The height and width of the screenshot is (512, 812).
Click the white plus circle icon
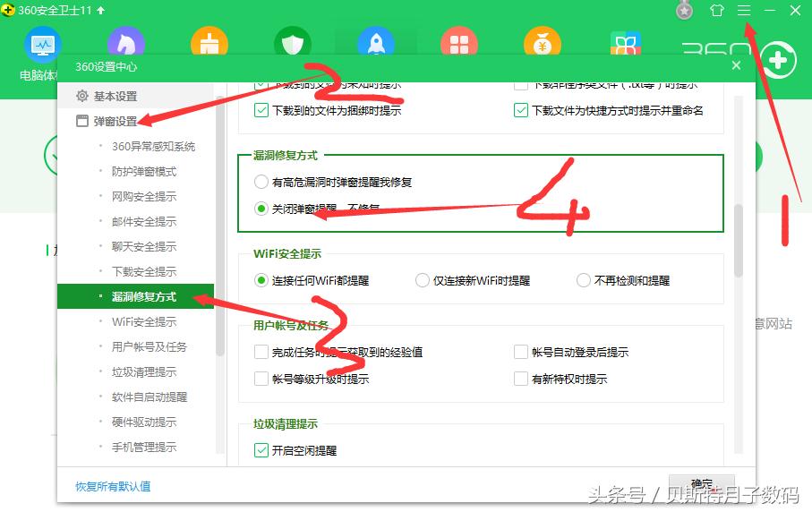point(778,61)
